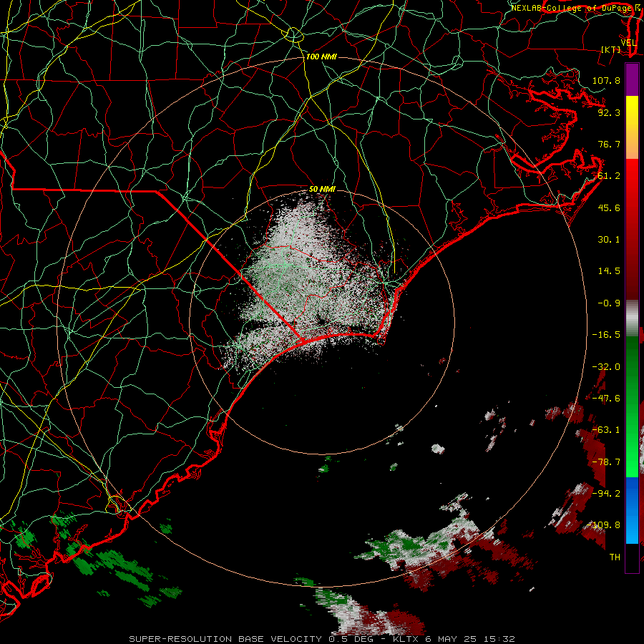Click the -47.6 velocity scale value
Screen dimensions: 644x644
tap(606, 399)
